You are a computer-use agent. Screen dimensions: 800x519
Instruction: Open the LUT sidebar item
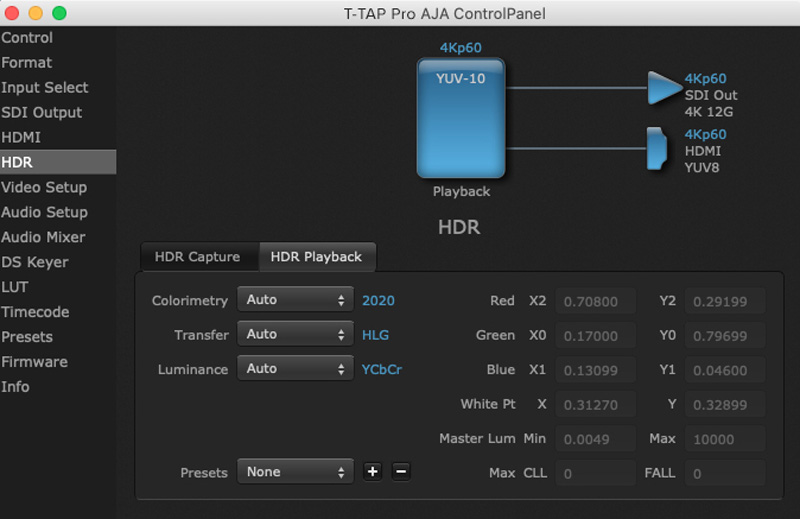tap(15, 287)
